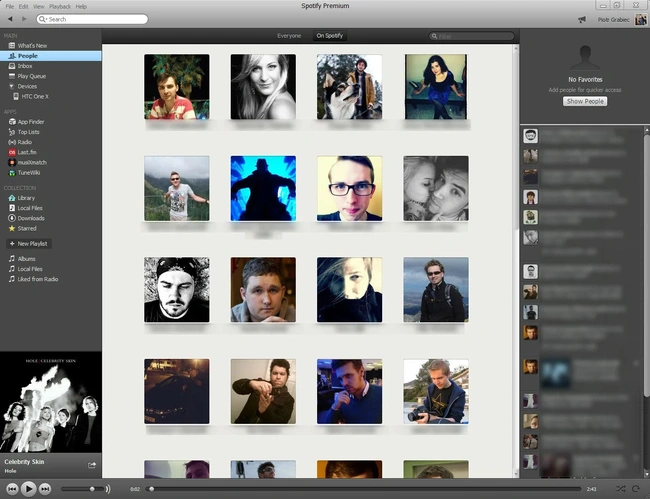Open the megaphone notifications icon
Screen dimensions: 650x499
[582, 19]
